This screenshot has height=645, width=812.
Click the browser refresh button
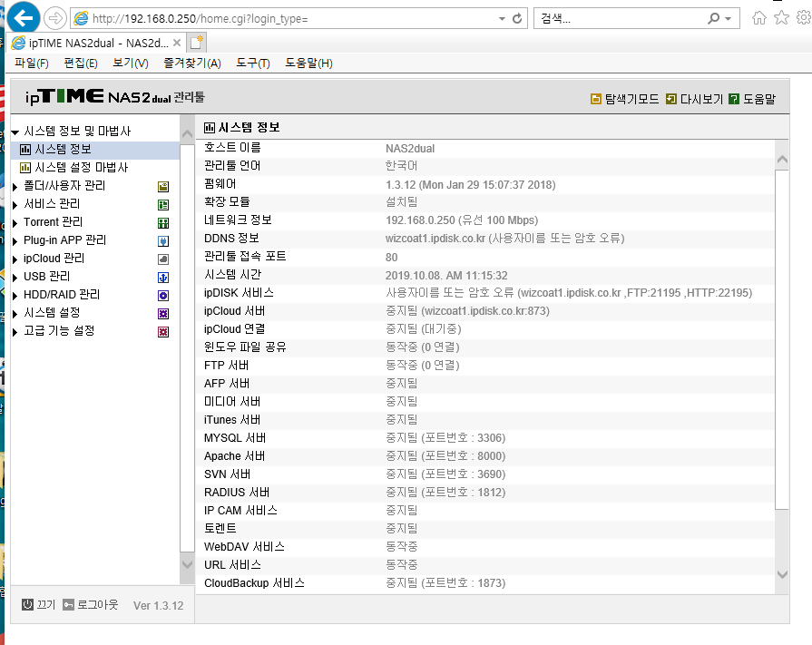pyautogui.click(x=517, y=19)
